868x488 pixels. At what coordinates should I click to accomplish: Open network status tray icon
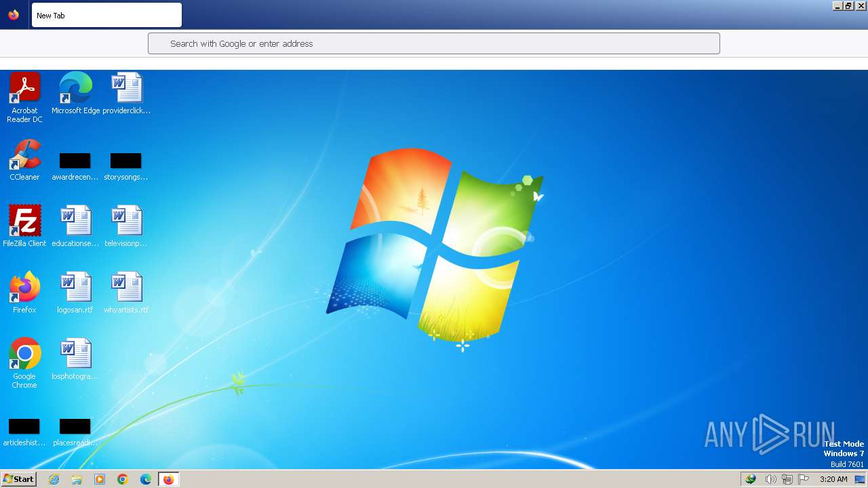click(787, 479)
